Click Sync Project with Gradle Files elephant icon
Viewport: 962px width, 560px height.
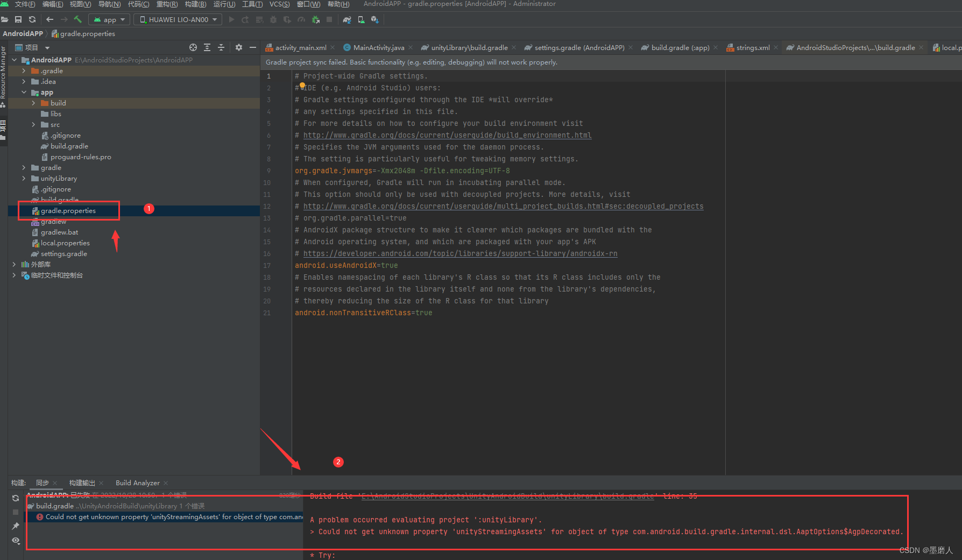(x=347, y=19)
